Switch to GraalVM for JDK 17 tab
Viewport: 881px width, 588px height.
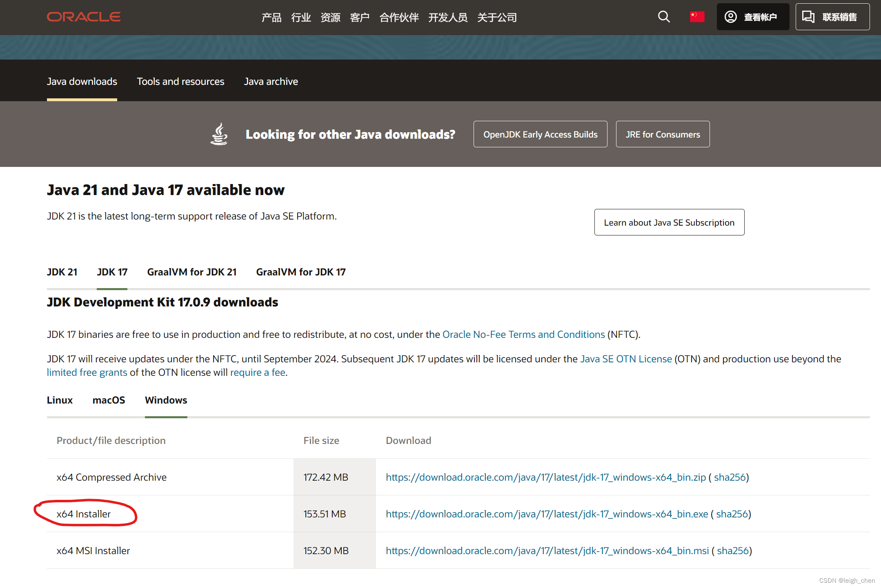[x=301, y=272]
